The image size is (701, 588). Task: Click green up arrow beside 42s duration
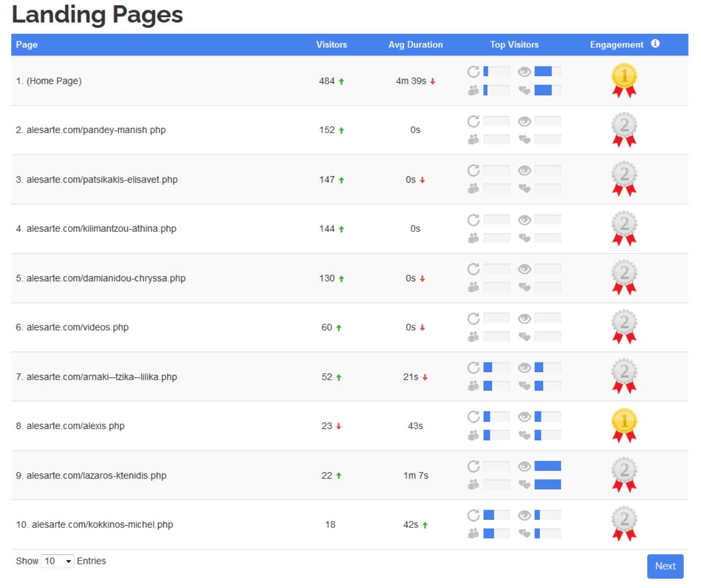(x=425, y=525)
